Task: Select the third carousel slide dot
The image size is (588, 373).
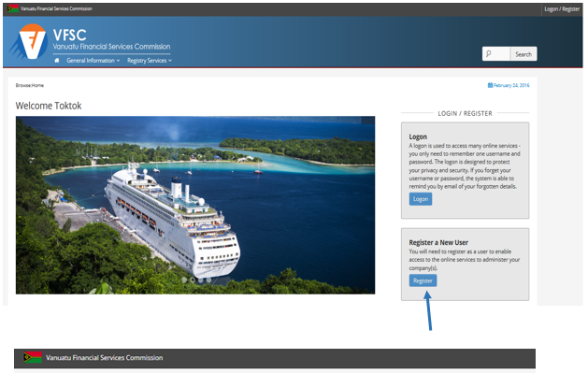Action: coord(201,280)
